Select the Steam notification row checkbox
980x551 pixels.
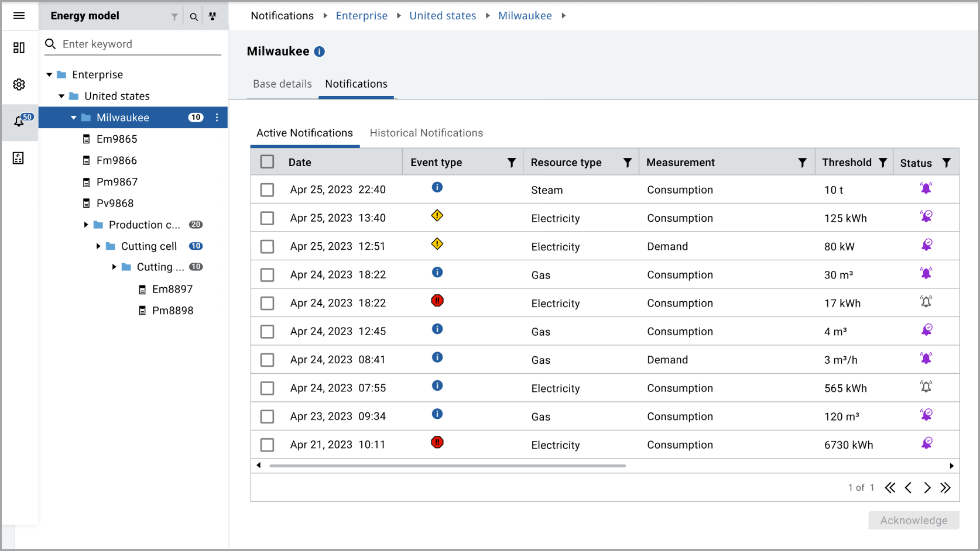(267, 190)
